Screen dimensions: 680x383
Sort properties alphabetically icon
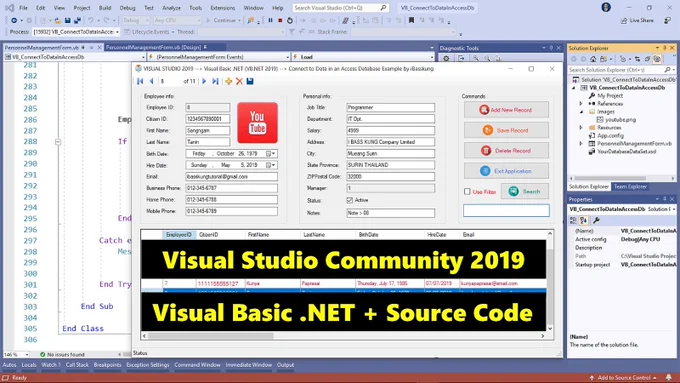click(x=584, y=220)
